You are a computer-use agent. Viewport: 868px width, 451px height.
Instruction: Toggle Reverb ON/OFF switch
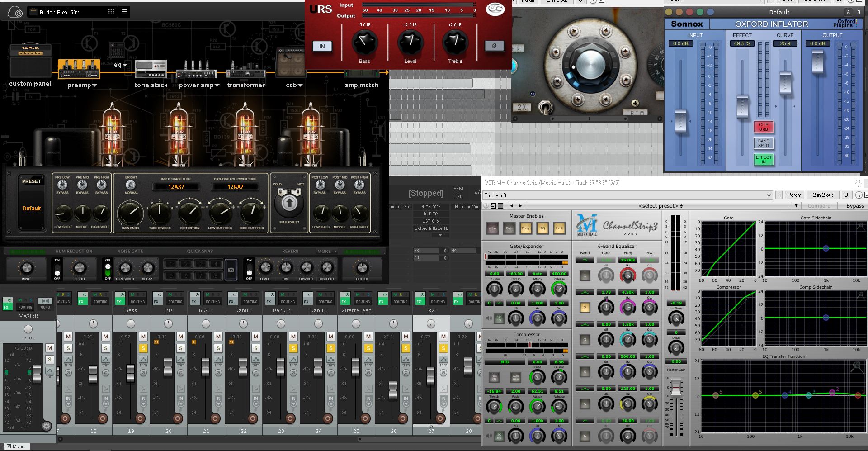[249, 269]
